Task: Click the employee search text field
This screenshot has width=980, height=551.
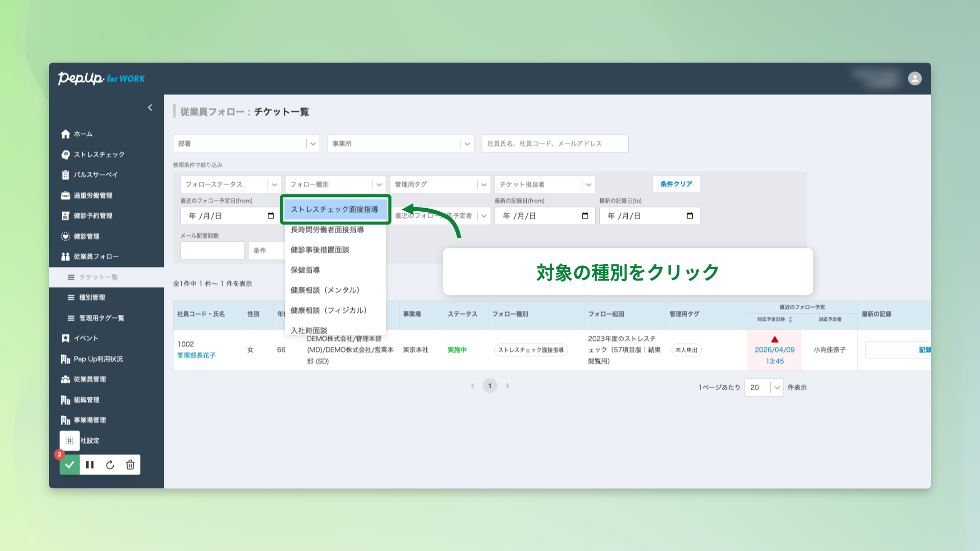Action: 555,144
